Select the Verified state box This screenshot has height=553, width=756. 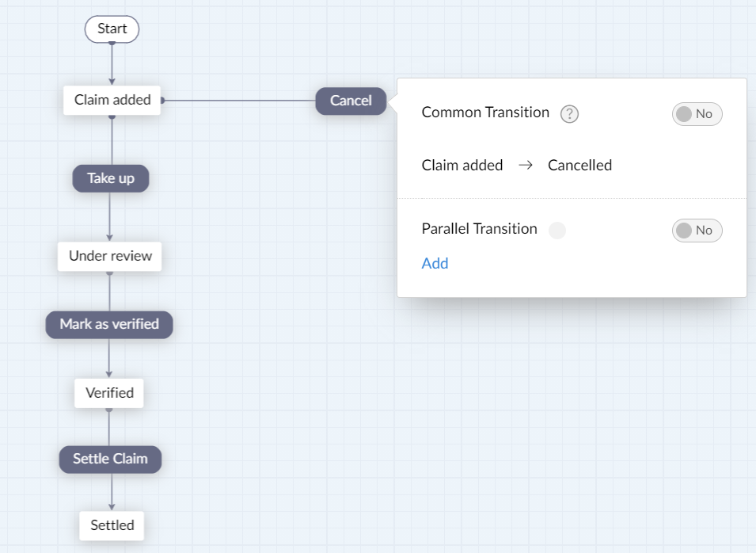click(109, 393)
